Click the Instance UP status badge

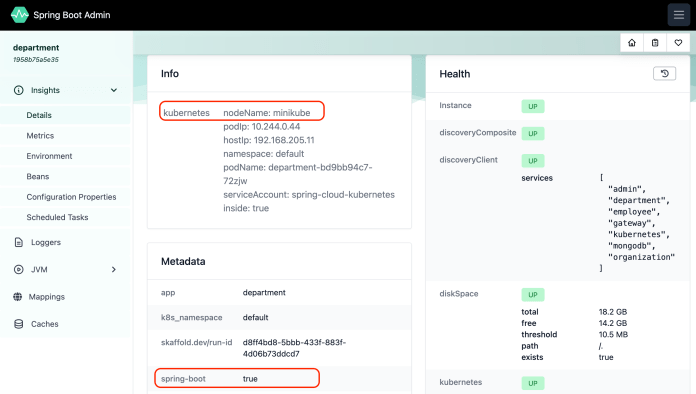tap(533, 106)
